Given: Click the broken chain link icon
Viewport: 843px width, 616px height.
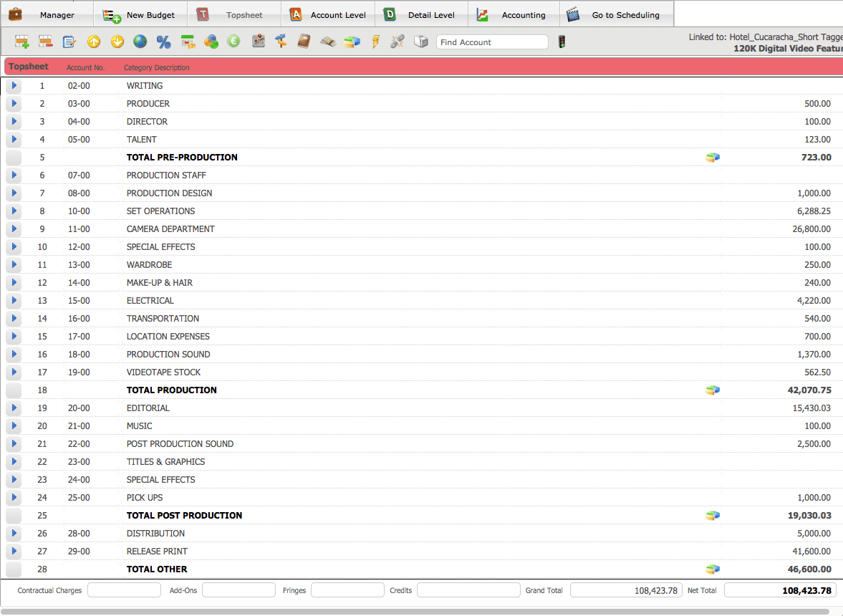Looking at the screenshot, I should (x=398, y=42).
